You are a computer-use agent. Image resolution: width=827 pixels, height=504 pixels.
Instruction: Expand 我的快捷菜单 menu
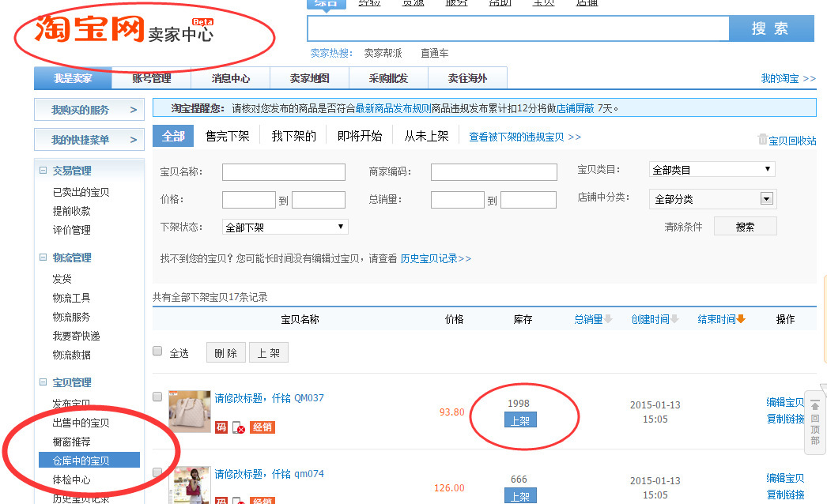(x=89, y=140)
